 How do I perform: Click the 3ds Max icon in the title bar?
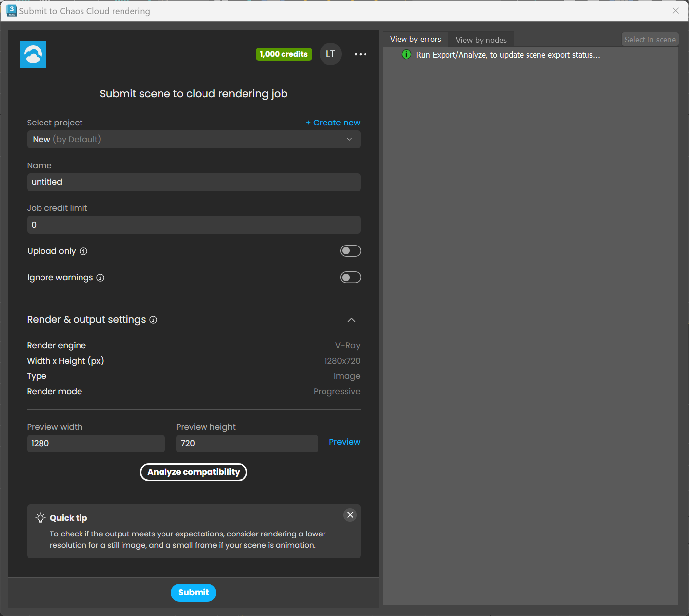[11, 10]
